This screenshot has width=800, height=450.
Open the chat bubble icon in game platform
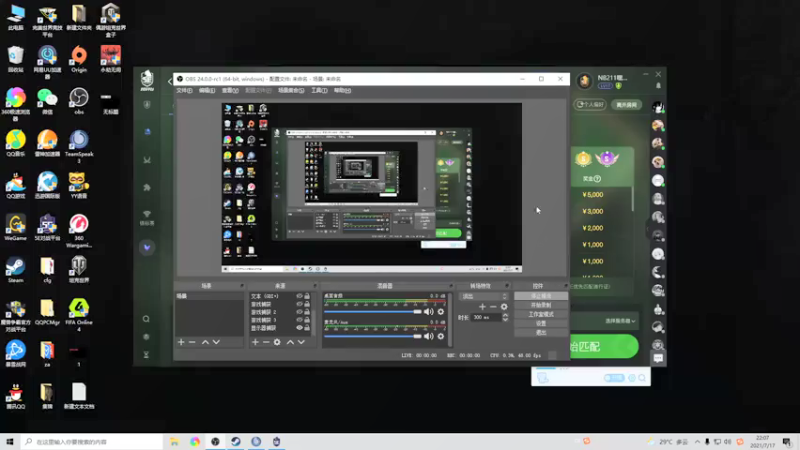[658, 358]
